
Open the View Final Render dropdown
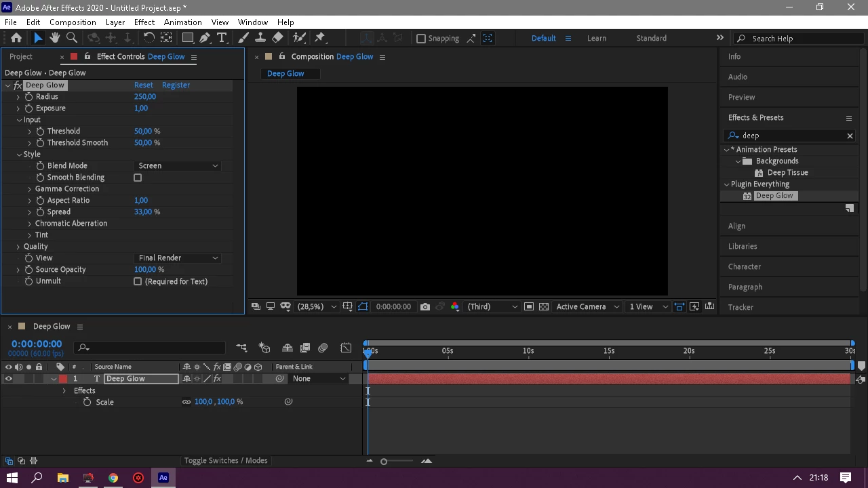(x=178, y=258)
